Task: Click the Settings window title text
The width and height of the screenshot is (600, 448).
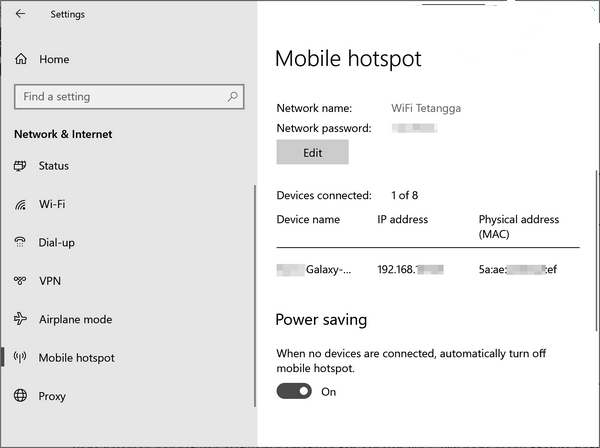Action: point(67,15)
